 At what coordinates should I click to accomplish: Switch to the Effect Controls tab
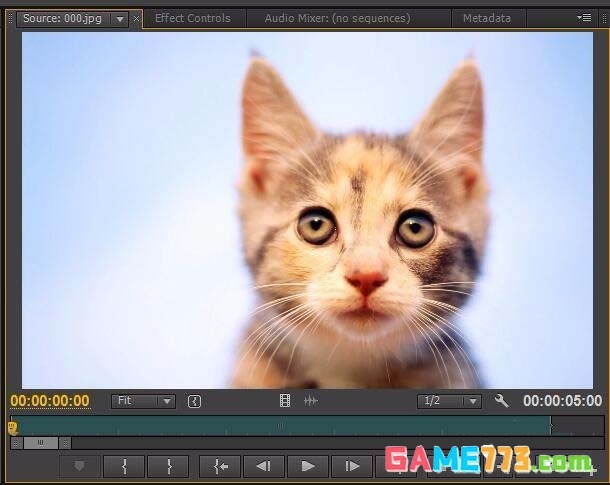193,18
